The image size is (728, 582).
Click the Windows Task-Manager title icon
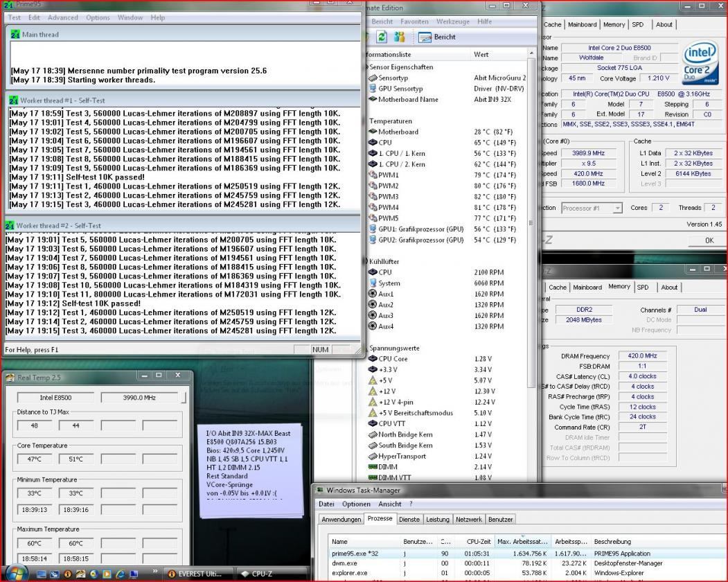coord(320,490)
